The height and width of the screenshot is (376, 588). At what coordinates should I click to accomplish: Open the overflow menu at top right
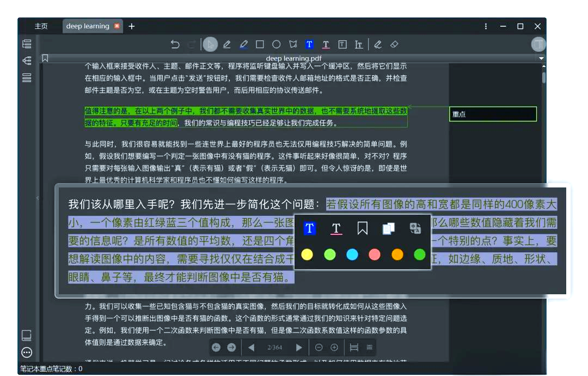point(486,26)
